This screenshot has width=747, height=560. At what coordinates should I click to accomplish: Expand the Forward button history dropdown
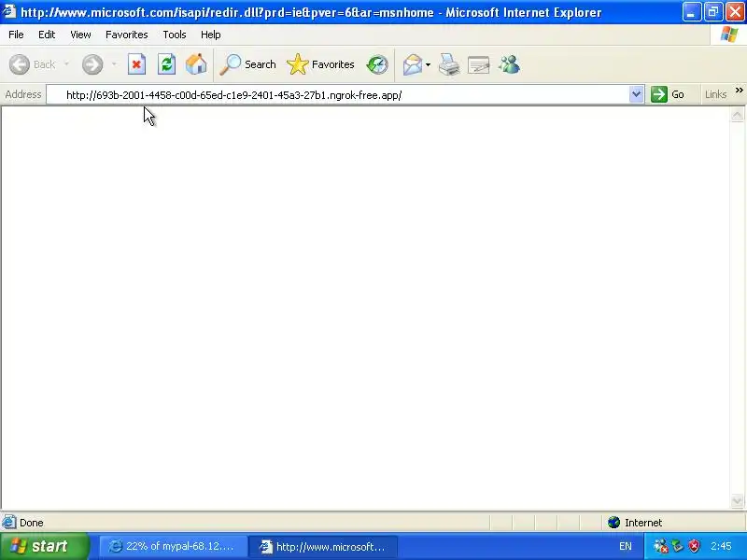114,64
